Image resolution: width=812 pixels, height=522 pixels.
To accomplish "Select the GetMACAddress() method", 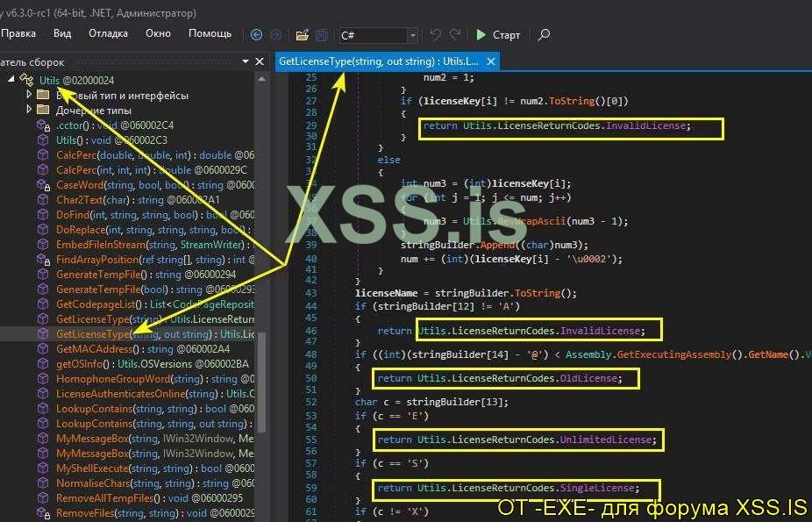I will 143,349.
